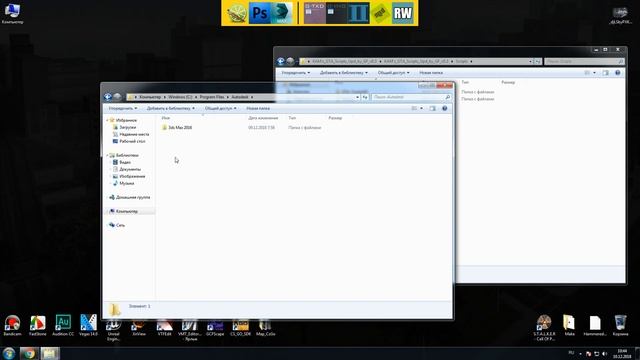Open the Organize menu in the Autodesk window

pos(123,108)
